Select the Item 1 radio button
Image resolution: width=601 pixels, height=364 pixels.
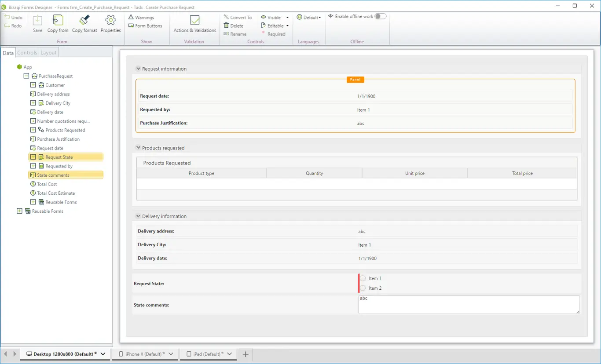pyautogui.click(x=363, y=278)
